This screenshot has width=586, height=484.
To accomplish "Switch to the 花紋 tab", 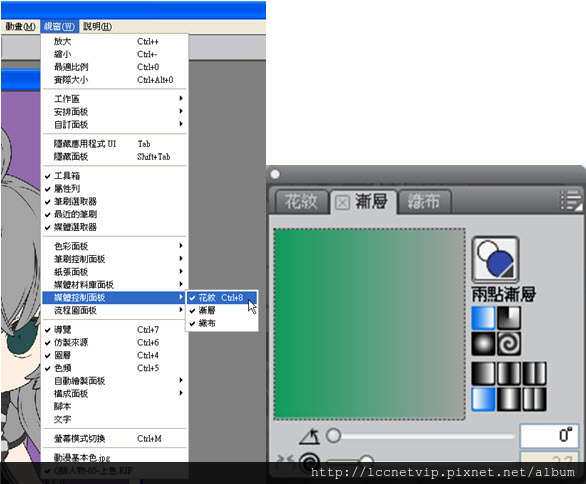I will pyautogui.click(x=301, y=202).
